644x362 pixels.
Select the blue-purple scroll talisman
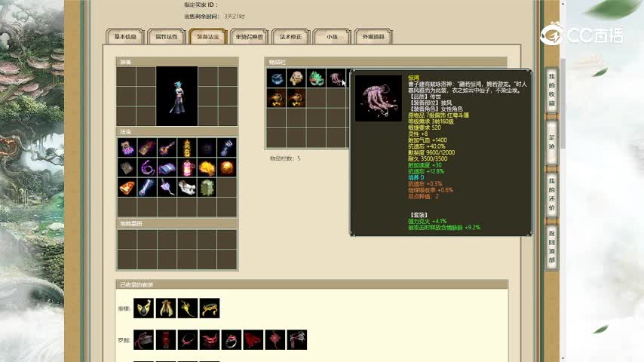point(167,167)
